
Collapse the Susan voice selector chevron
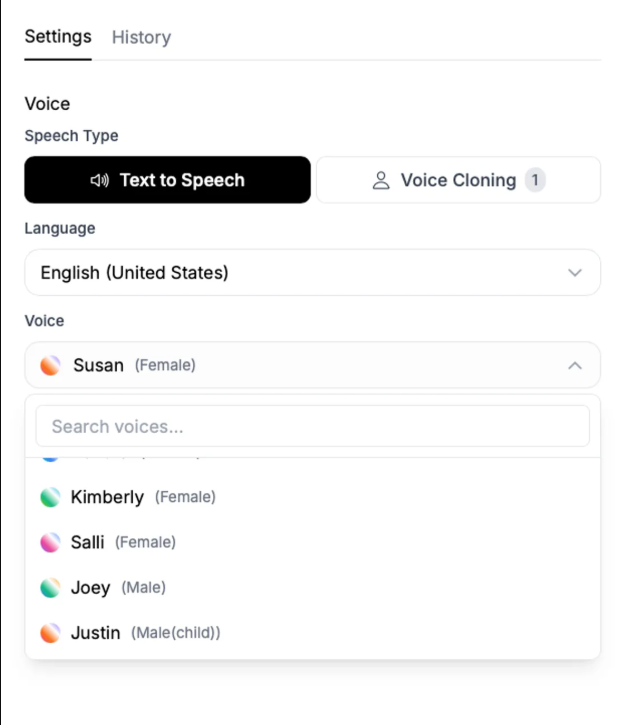pos(575,365)
